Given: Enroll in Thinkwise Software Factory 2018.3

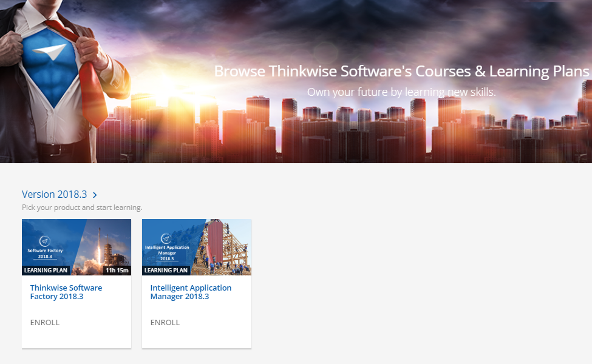Looking at the screenshot, I should (45, 323).
